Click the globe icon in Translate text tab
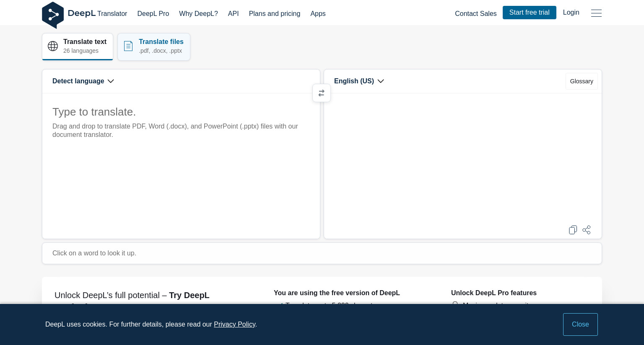Viewport: 644px width, 345px height. point(53,46)
